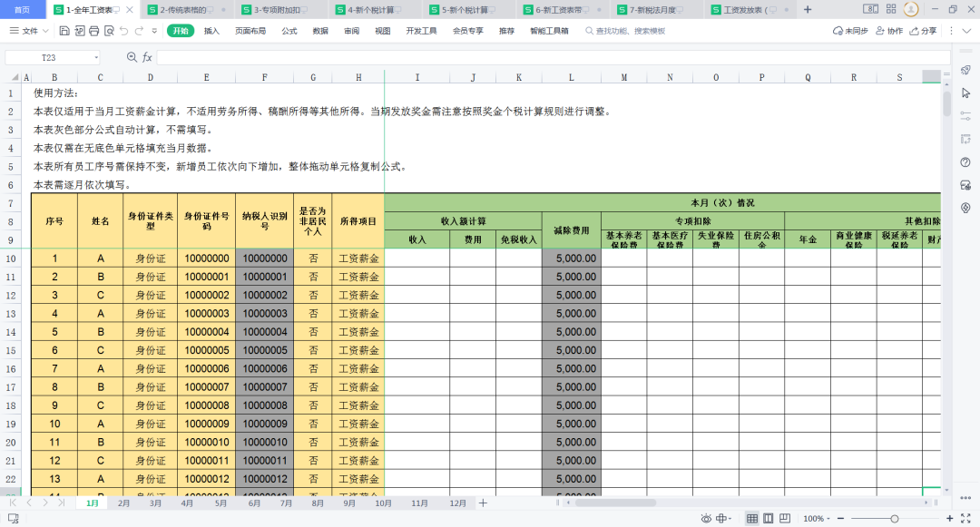
Task: Switch to normal grid view mode
Action: tap(752, 518)
